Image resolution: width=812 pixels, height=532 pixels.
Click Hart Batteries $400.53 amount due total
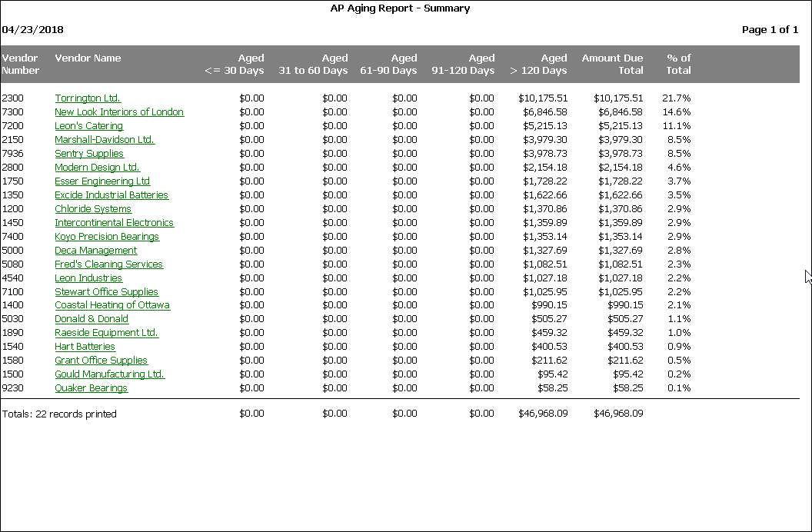[x=626, y=347]
